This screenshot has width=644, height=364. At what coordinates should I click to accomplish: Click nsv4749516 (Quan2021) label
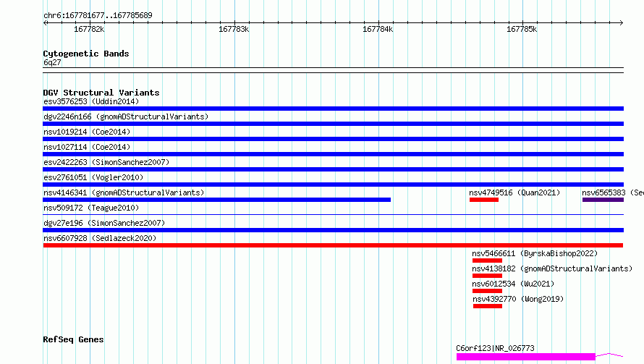(x=514, y=192)
